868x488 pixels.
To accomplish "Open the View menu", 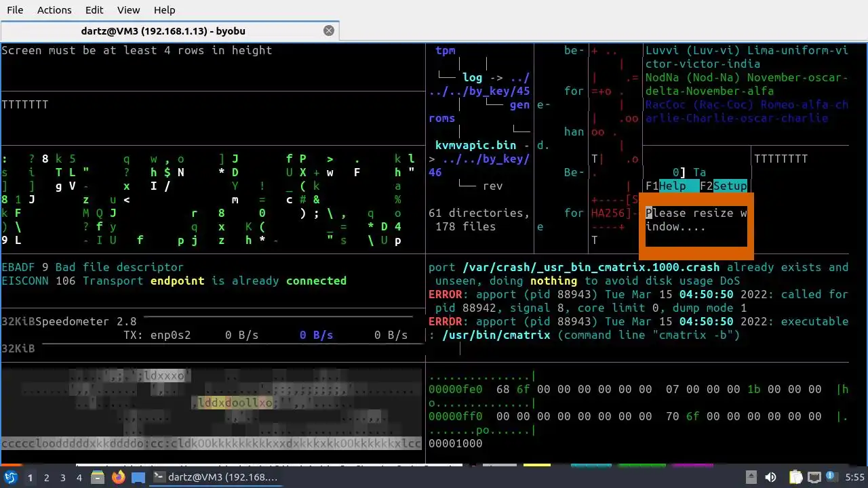I will (x=128, y=10).
